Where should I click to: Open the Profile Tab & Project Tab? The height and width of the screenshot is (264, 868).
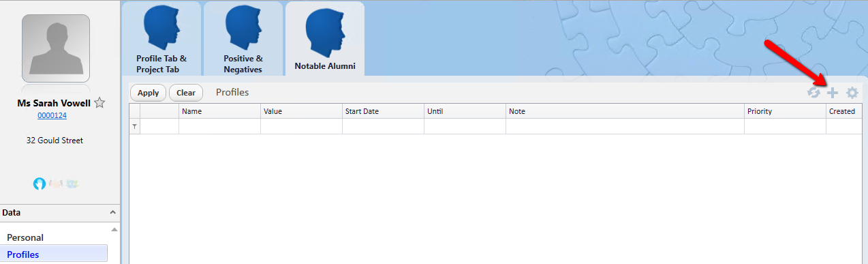pyautogui.click(x=161, y=39)
